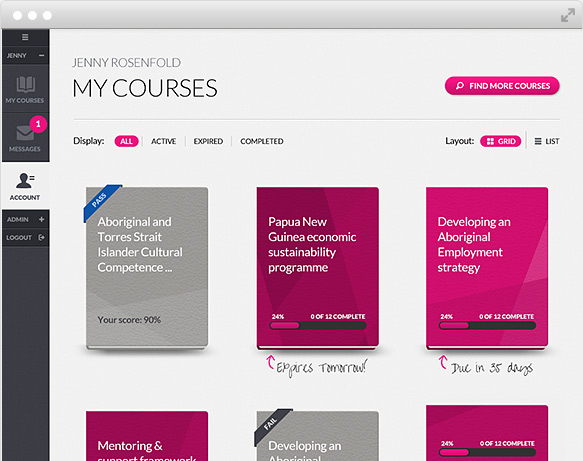Image resolution: width=583 pixels, height=461 pixels.
Task: Switch layout to Grid view
Action: [x=500, y=141]
